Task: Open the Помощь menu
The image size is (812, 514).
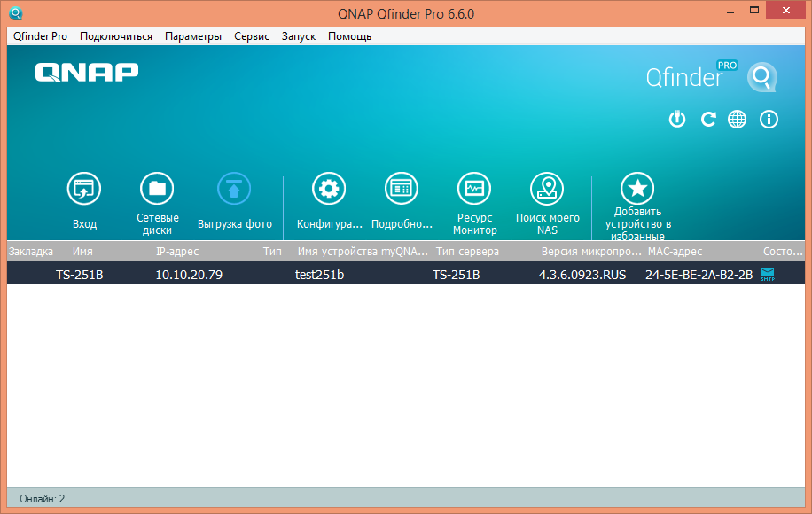Action: point(349,36)
